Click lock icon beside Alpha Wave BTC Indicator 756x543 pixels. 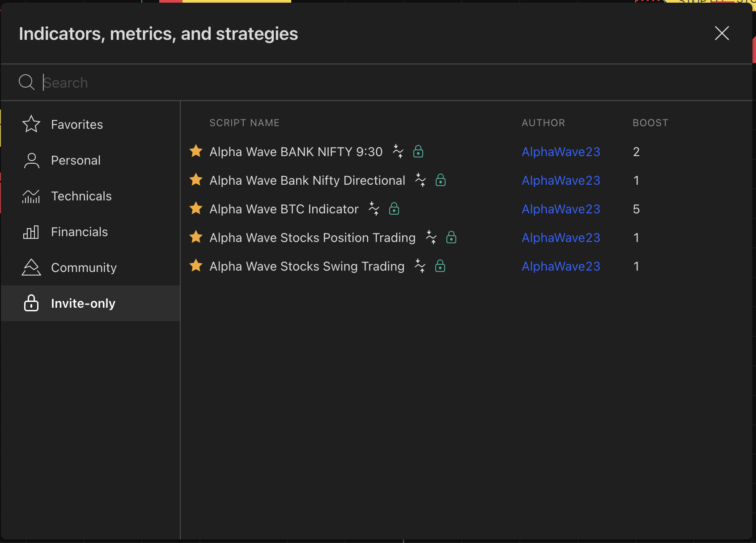coord(394,209)
